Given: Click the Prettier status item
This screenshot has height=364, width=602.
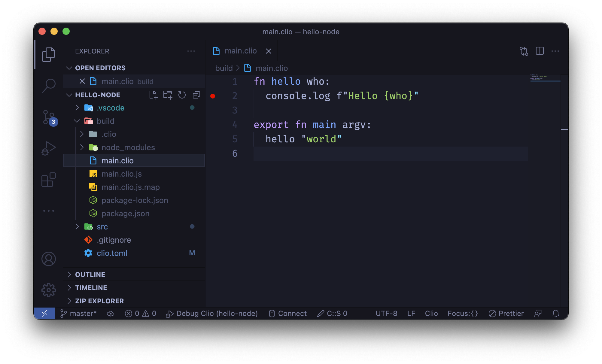Looking at the screenshot, I should pos(506,314).
